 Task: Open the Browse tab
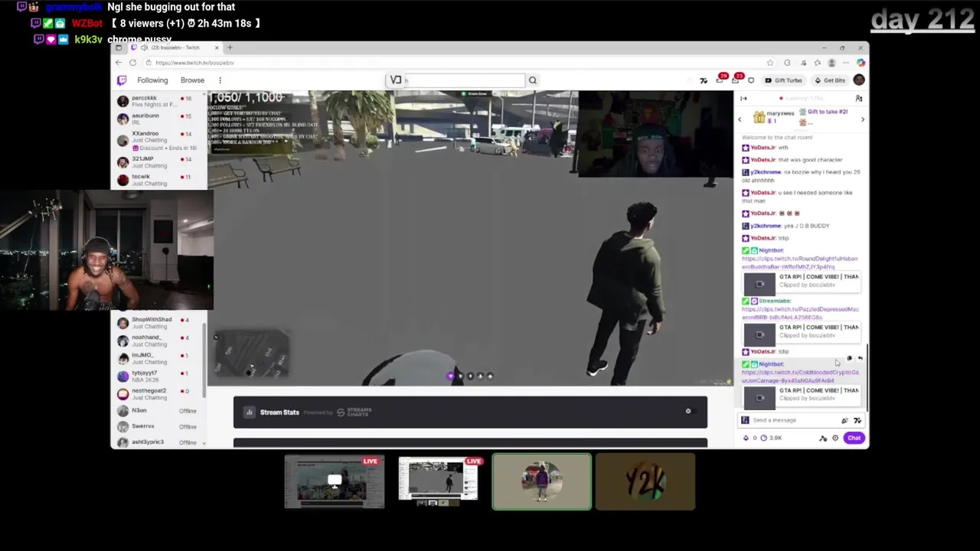coord(192,80)
